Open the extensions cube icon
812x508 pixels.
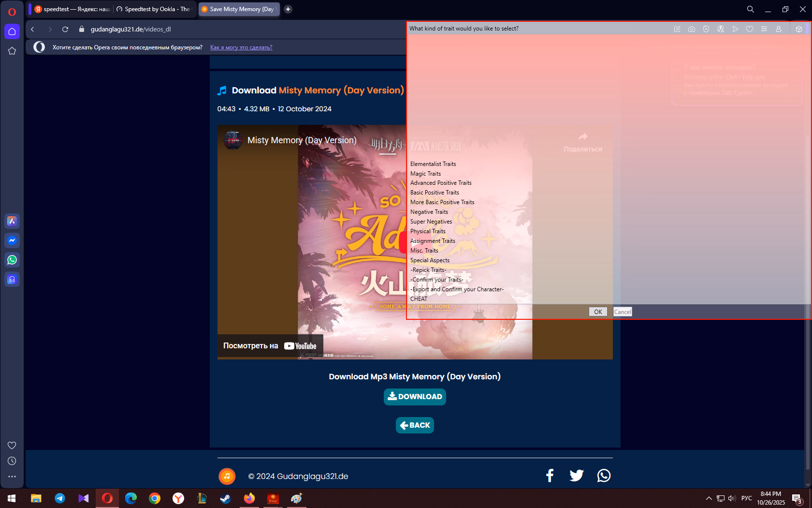[x=799, y=29]
